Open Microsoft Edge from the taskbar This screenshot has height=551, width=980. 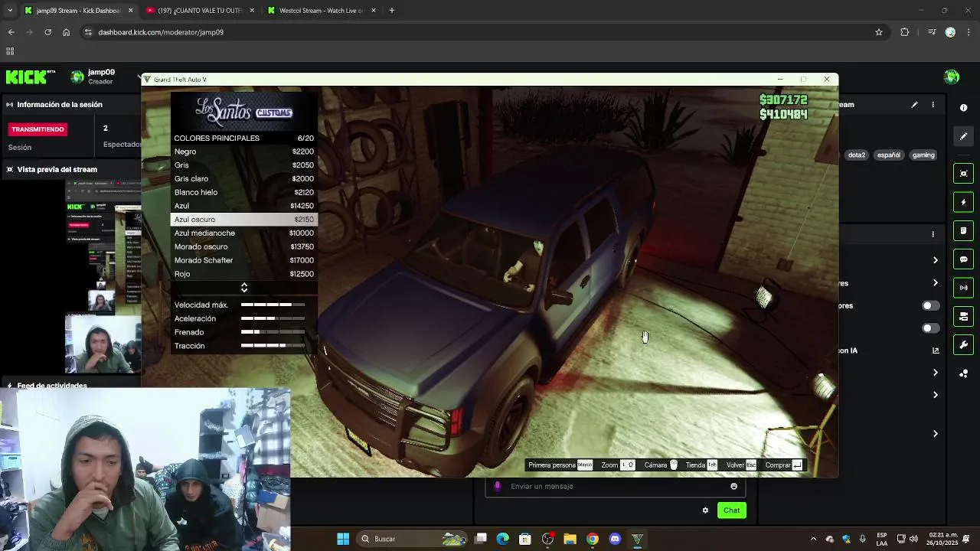(502, 539)
